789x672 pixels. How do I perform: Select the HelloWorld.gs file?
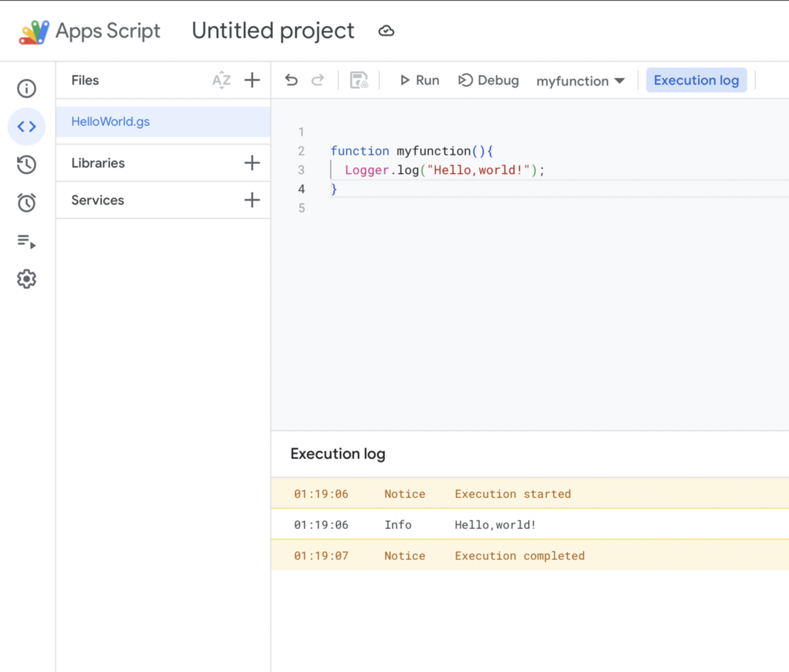[x=110, y=121]
